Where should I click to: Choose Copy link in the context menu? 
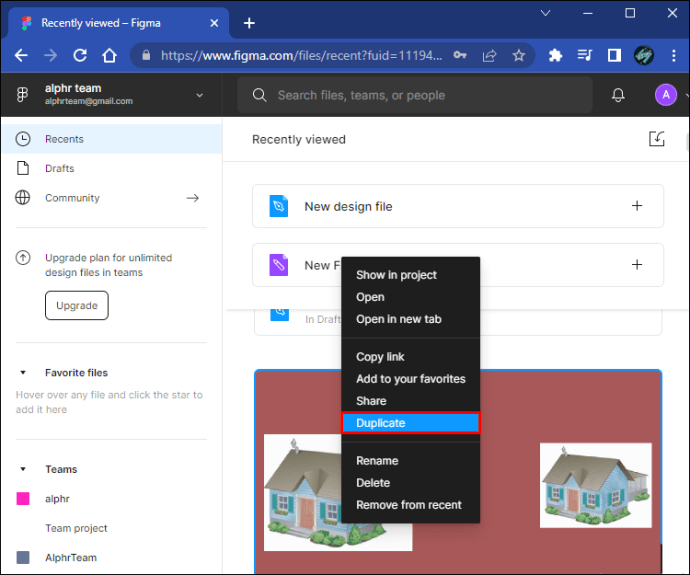(380, 357)
